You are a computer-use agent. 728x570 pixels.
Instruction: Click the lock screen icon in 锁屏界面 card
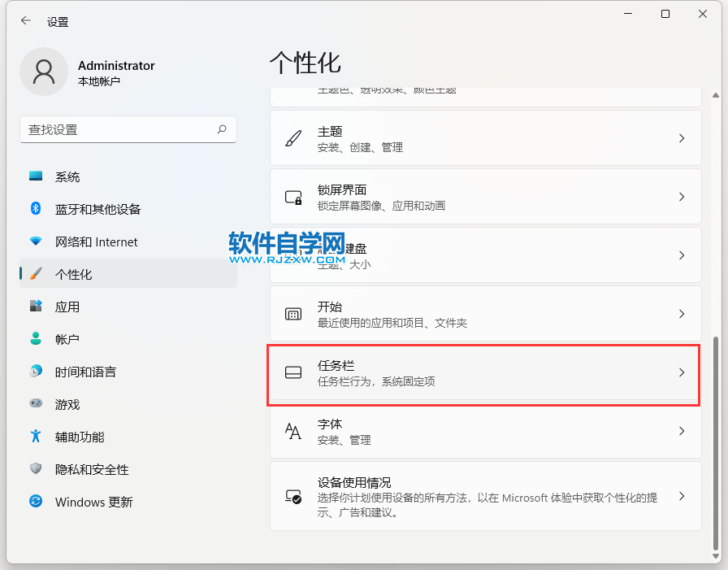click(293, 198)
